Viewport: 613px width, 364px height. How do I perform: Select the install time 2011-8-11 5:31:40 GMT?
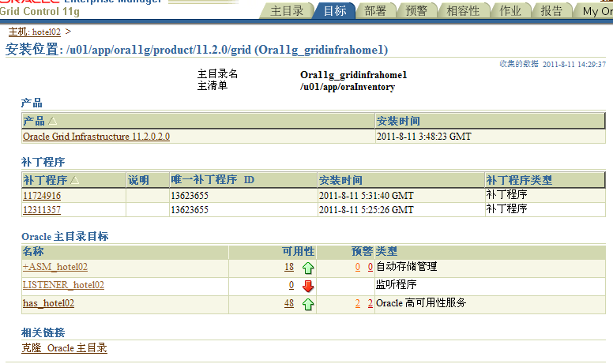366,195
